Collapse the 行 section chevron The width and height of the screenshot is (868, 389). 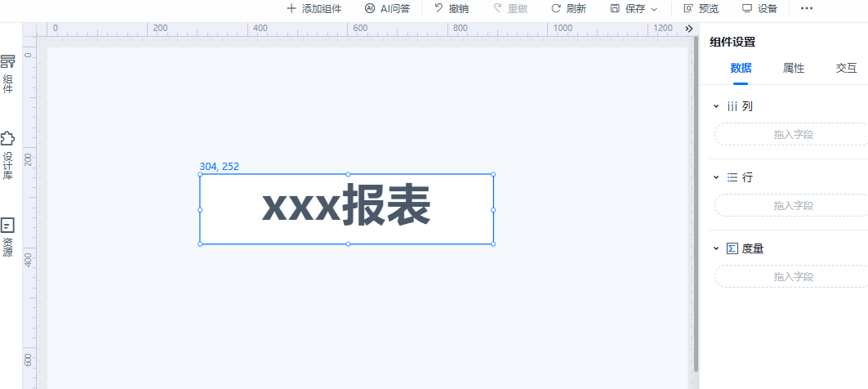(716, 177)
